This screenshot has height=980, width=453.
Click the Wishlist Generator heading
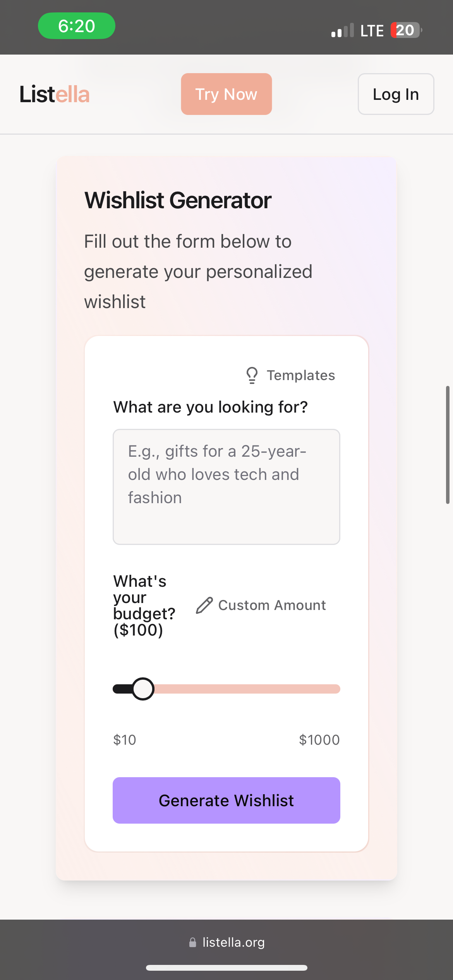(178, 200)
